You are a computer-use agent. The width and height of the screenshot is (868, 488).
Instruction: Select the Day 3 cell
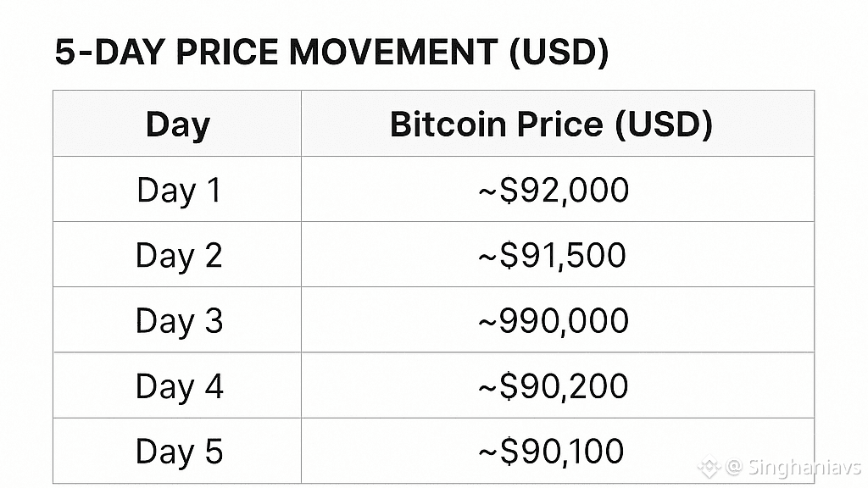coord(178,320)
